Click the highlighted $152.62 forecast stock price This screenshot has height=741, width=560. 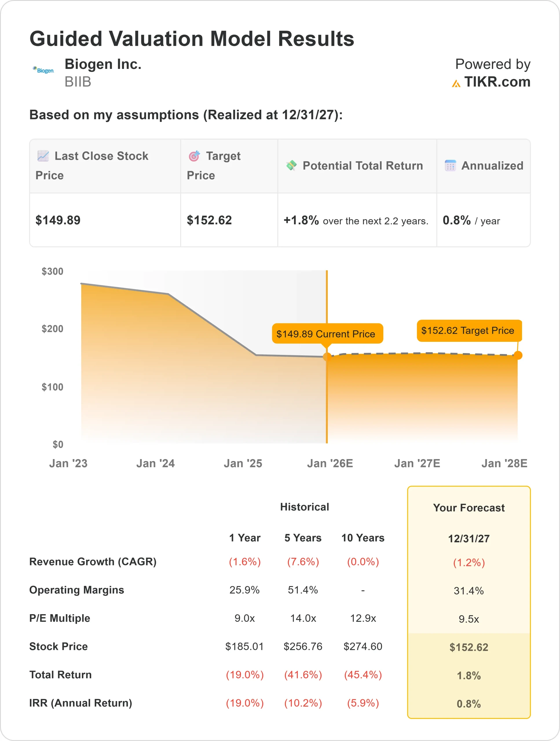point(469,647)
